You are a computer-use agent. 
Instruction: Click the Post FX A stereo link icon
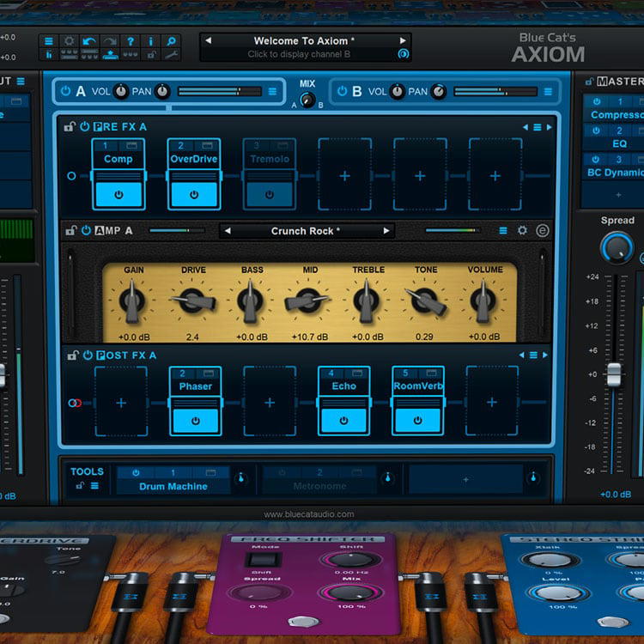pos(75,403)
